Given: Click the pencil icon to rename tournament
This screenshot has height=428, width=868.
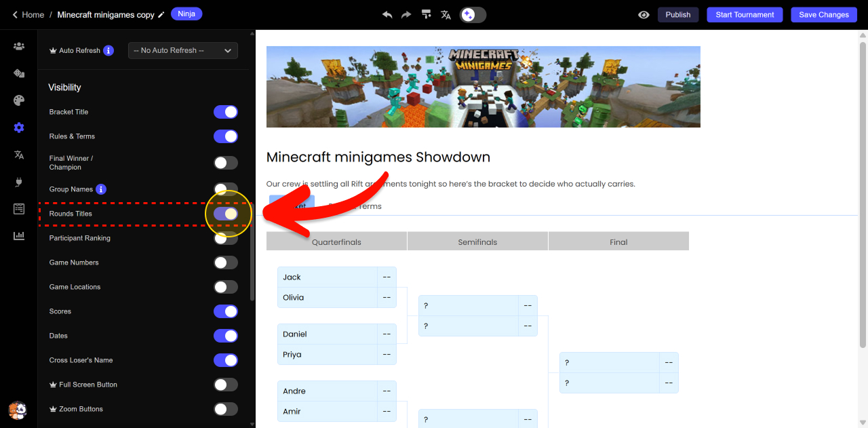Looking at the screenshot, I should (161, 15).
